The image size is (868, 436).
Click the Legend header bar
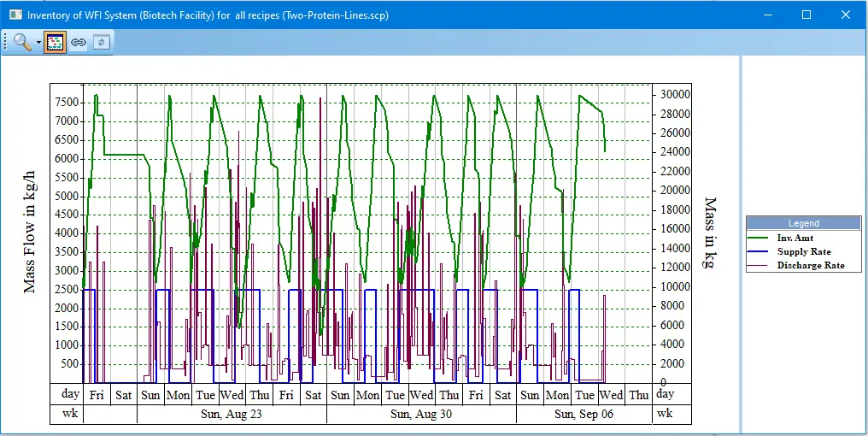tap(803, 223)
